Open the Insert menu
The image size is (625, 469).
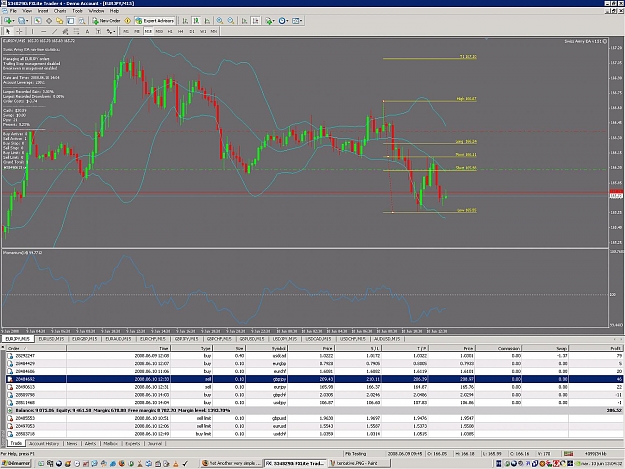point(43,11)
